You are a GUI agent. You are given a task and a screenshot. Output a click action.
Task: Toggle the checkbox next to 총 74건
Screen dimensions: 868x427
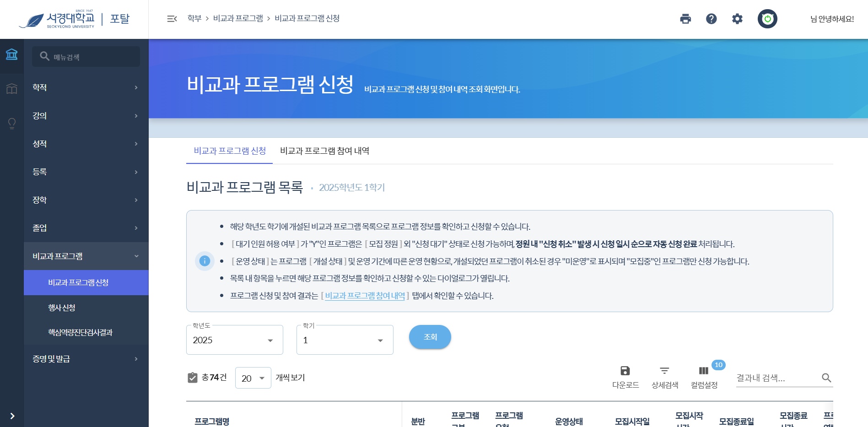point(193,378)
